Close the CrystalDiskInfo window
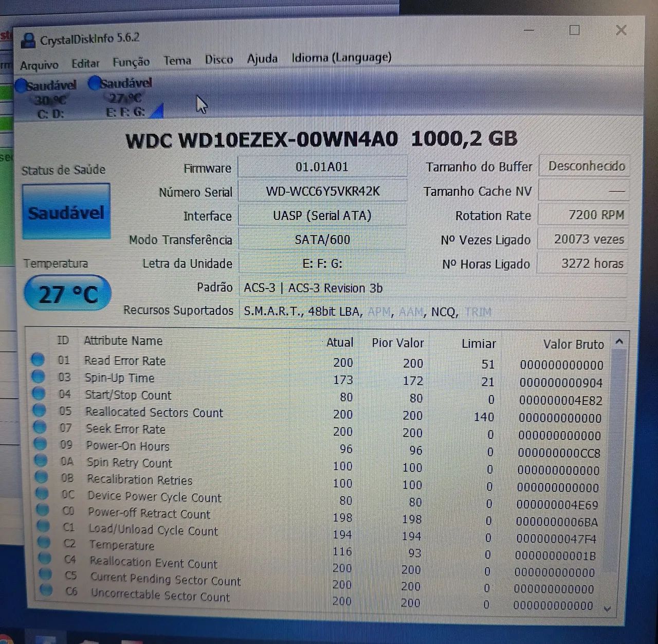 pyautogui.click(x=621, y=30)
